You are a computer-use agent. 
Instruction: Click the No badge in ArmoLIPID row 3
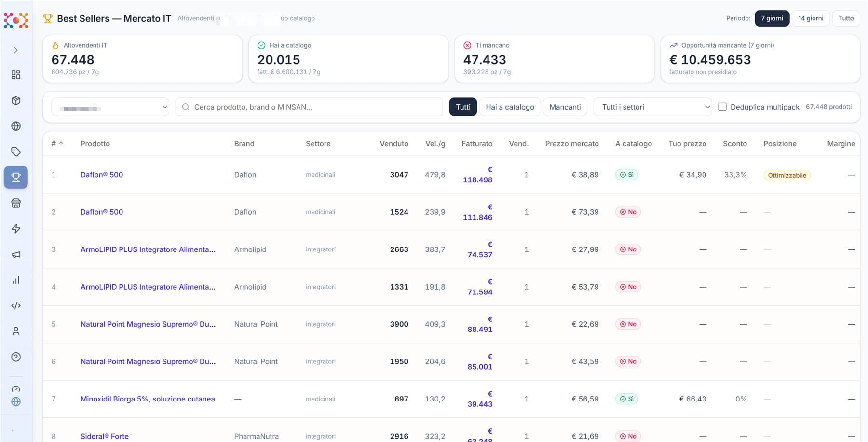(628, 249)
